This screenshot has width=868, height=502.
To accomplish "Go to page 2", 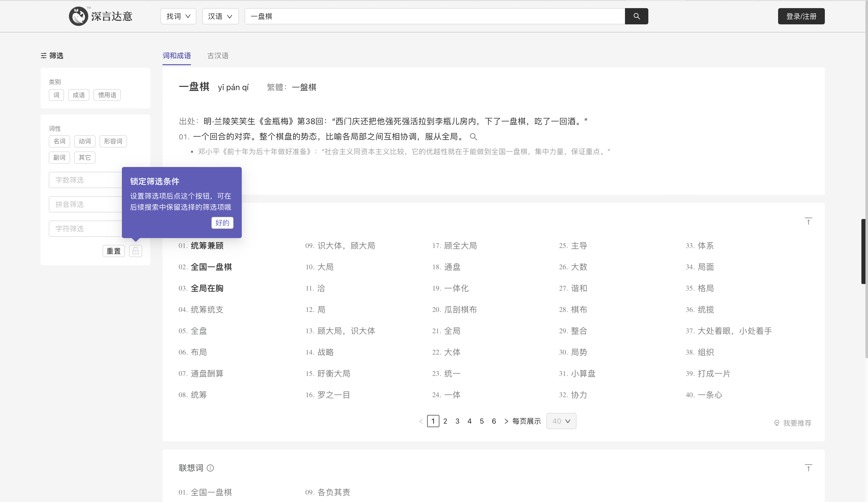I will pyautogui.click(x=445, y=421).
